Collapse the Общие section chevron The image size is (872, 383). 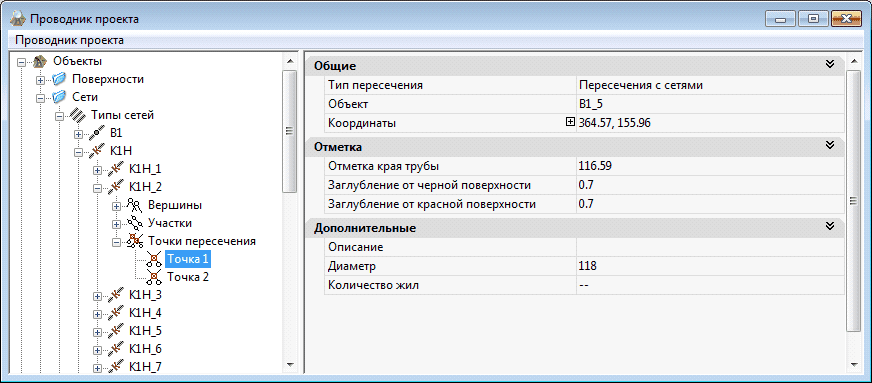coord(830,64)
